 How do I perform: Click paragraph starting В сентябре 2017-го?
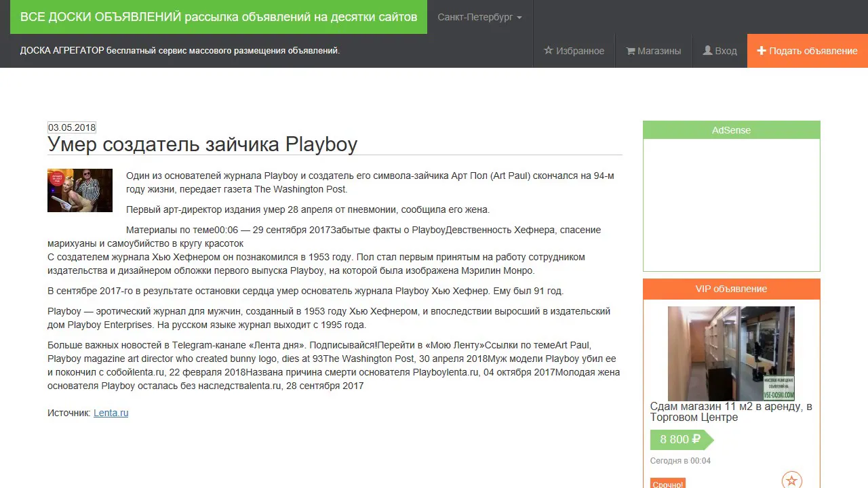click(305, 291)
